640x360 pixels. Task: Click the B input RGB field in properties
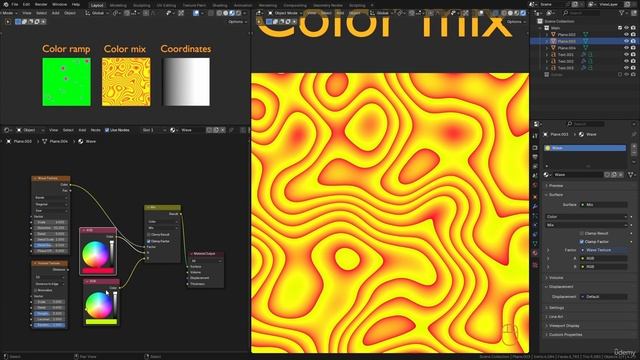pyautogui.click(x=604, y=267)
